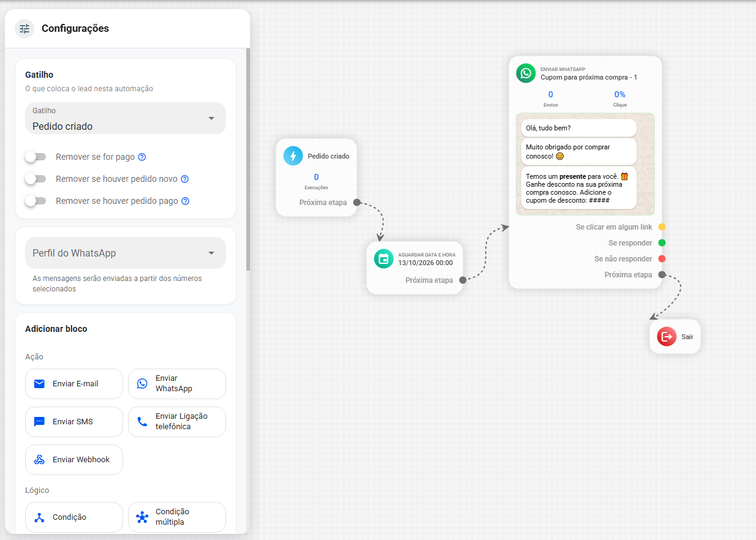Screen dimensions: 756x540
Task: Click Próxima etapa connector on Aguardar data node
Action: coord(463,280)
